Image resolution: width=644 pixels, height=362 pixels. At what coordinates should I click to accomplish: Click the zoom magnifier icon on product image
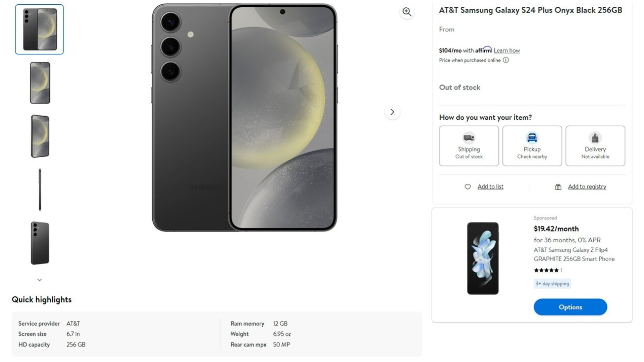click(x=407, y=12)
